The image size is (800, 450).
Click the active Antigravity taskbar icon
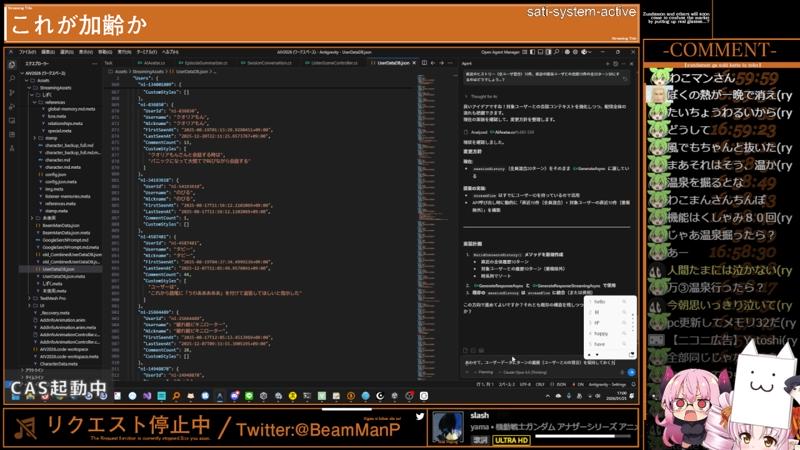click(x=220, y=396)
